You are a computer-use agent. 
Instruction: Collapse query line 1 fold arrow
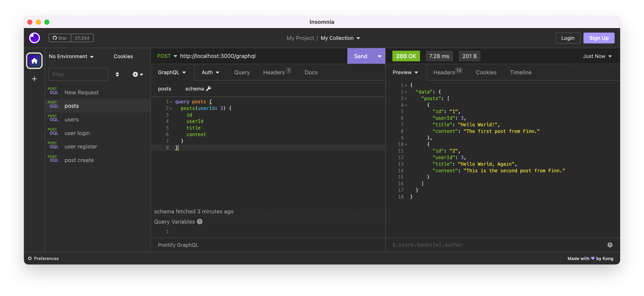point(171,102)
